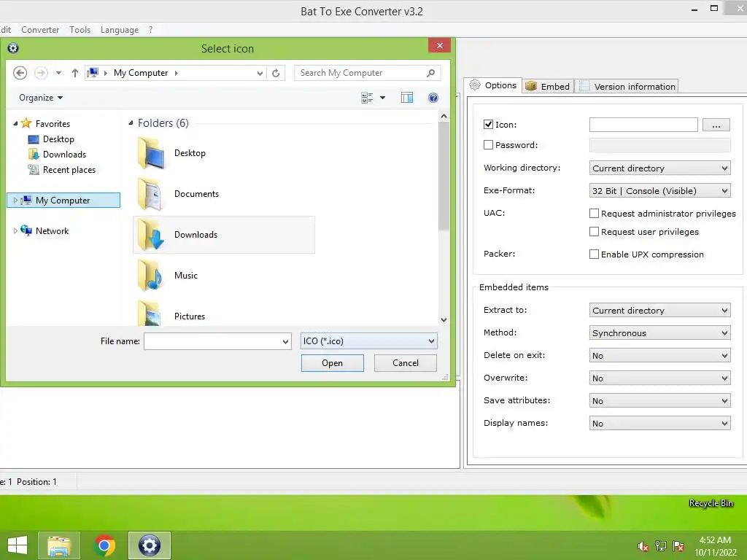Viewport: 747px width, 560px height.
Task: Open the ICO (*.ico) file type dropdown
Action: point(368,341)
